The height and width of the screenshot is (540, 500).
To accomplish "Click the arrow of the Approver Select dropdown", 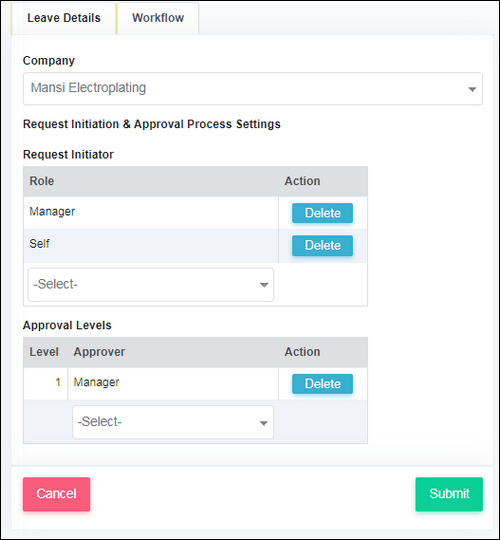I will [x=264, y=423].
